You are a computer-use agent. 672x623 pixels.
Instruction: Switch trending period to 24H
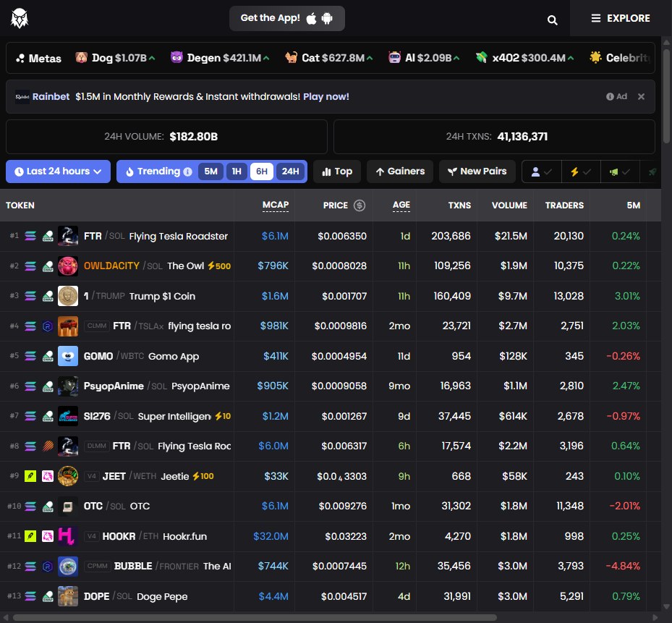coord(291,171)
